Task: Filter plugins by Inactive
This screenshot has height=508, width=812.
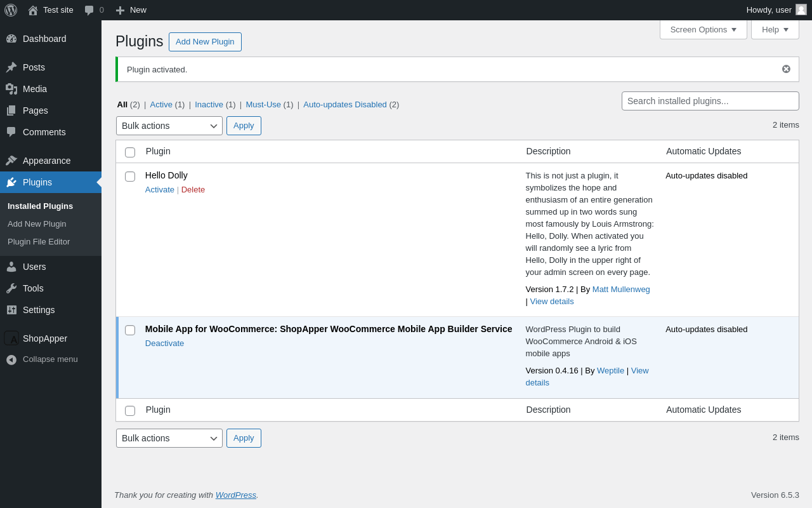Action: tap(209, 105)
